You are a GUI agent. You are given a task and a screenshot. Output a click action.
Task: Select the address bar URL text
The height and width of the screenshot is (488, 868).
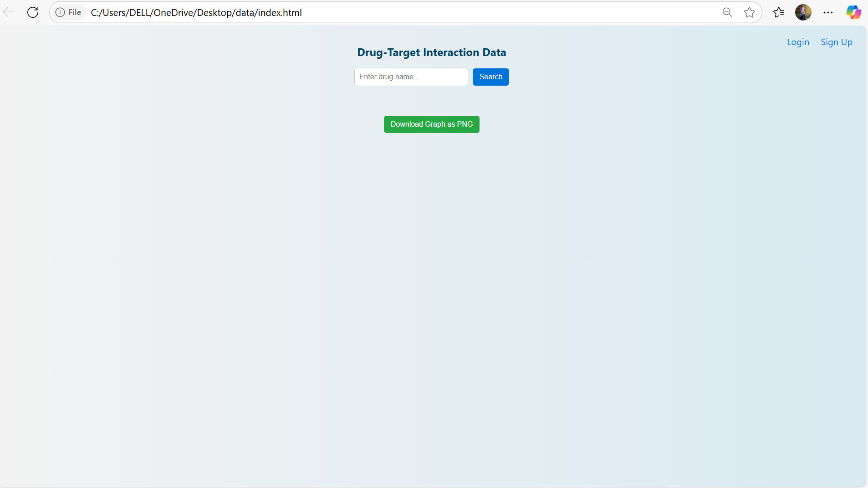click(x=196, y=13)
